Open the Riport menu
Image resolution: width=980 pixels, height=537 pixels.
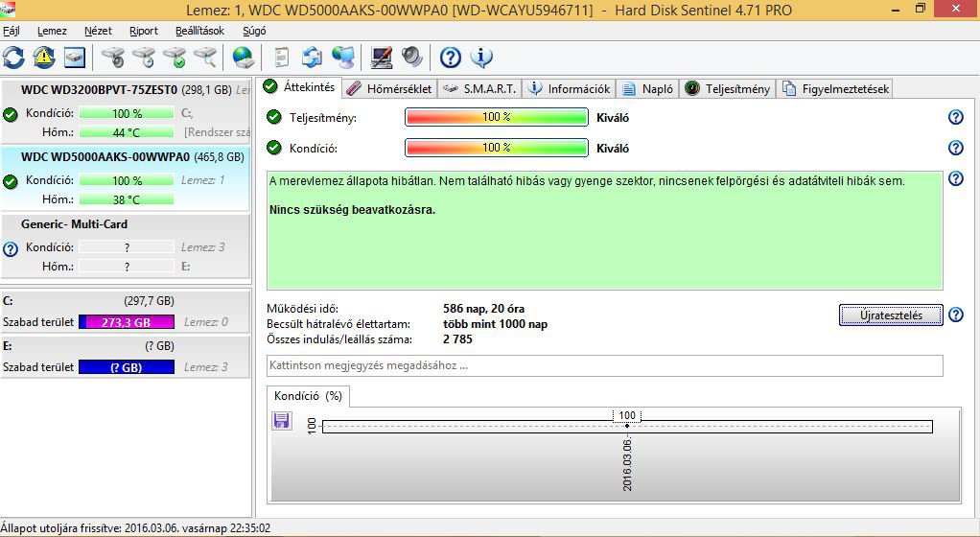tap(144, 31)
